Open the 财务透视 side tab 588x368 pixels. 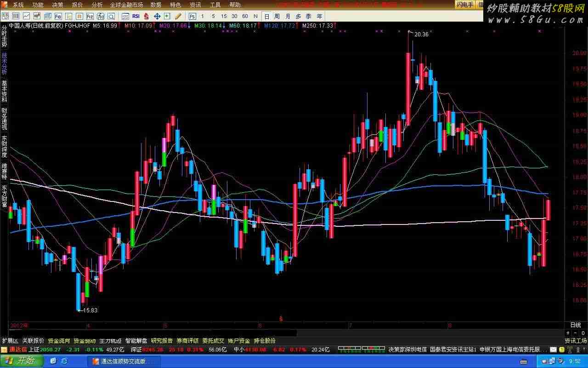click(4, 119)
